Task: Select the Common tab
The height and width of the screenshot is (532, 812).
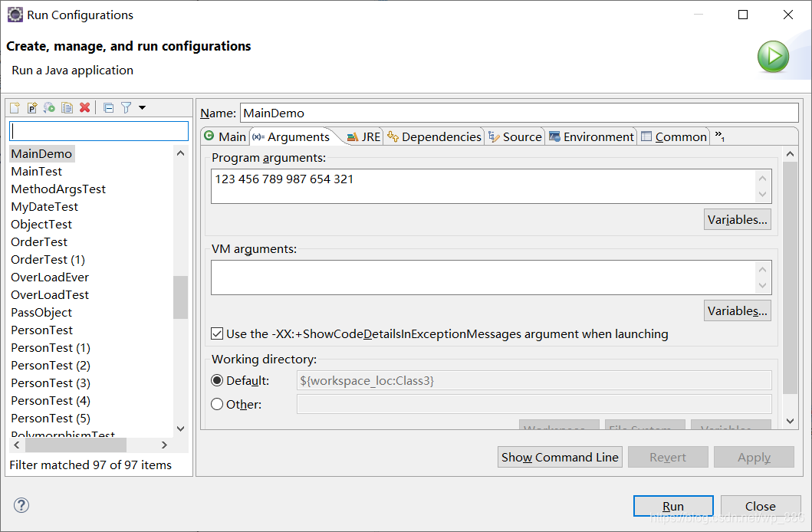Action: [x=674, y=136]
